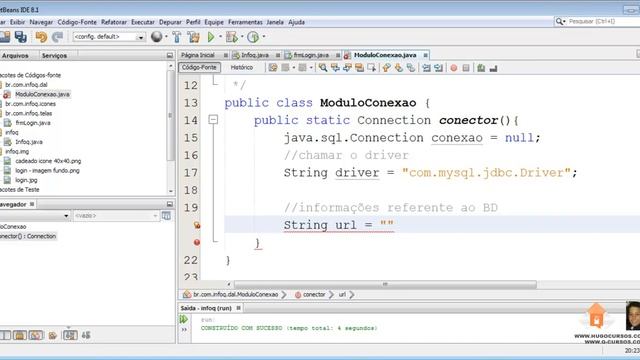Click the red error marker on line 21
The height and width of the screenshot is (360, 640).
[x=197, y=242]
